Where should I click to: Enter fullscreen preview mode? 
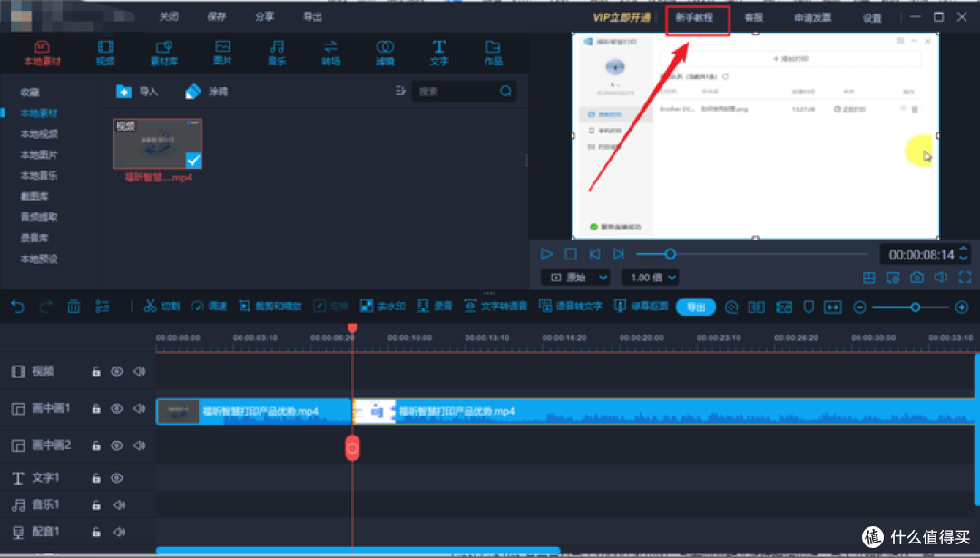pyautogui.click(x=965, y=278)
